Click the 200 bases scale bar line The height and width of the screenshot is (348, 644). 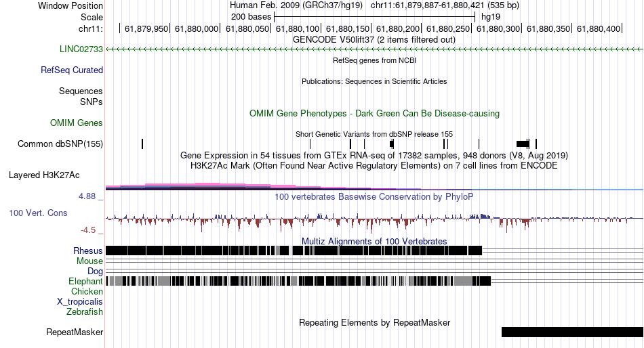(x=375, y=17)
